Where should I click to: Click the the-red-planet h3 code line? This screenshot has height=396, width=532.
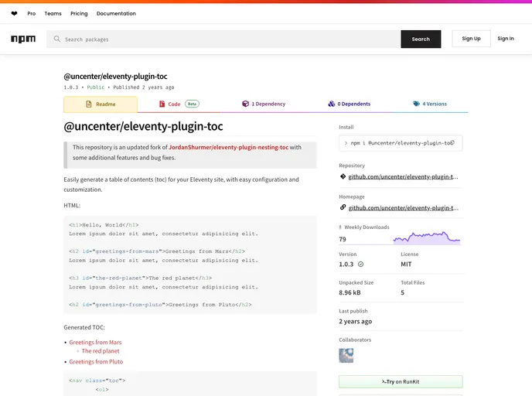point(140,278)
